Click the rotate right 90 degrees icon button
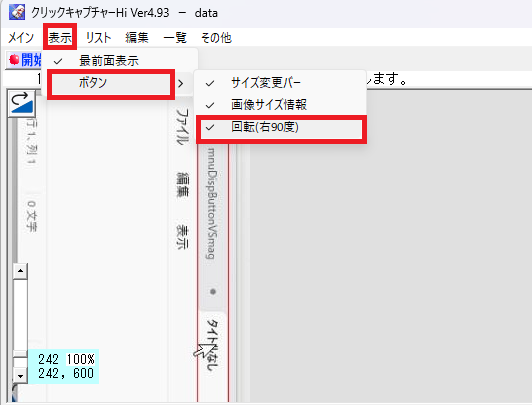The image size is (532, 405). point(22,103)
